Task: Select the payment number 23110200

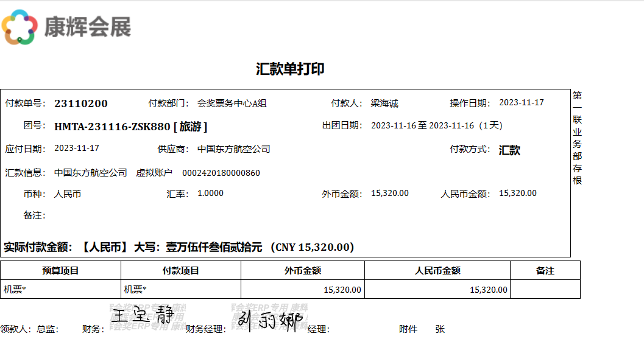Action: point(81,103)
